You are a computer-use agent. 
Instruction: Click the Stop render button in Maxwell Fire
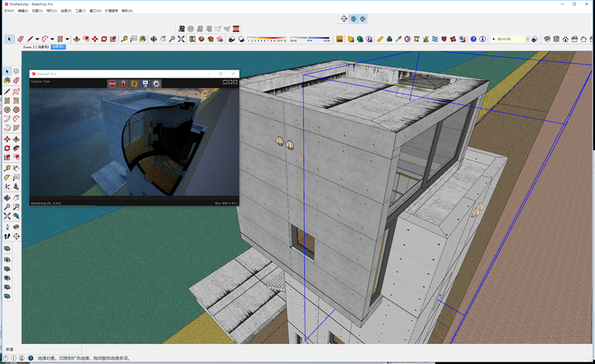(x=112, y=83)
